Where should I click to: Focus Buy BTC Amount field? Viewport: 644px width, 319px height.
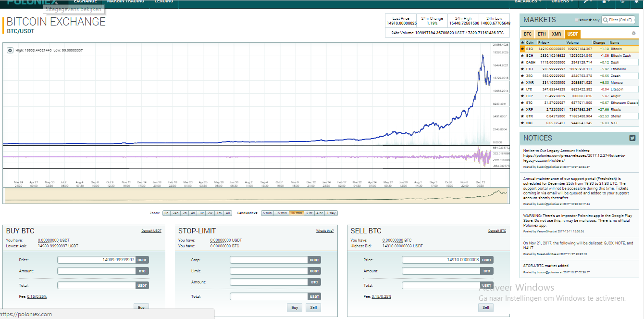tap(97, 271)
